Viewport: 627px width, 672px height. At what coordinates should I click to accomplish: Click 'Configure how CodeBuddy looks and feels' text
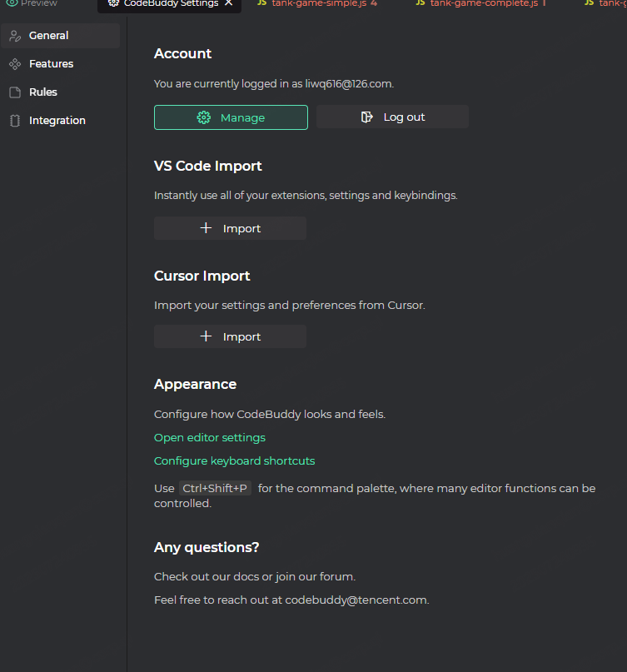(x=270, y=415)
